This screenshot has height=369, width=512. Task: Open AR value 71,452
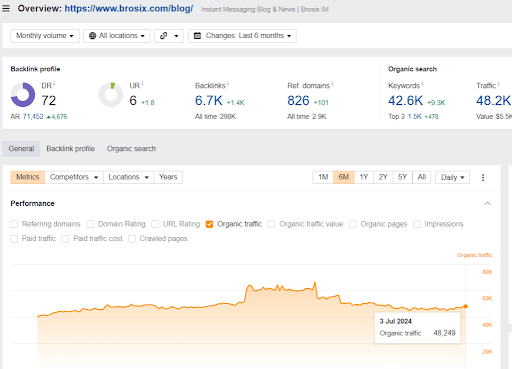point(33,116)
